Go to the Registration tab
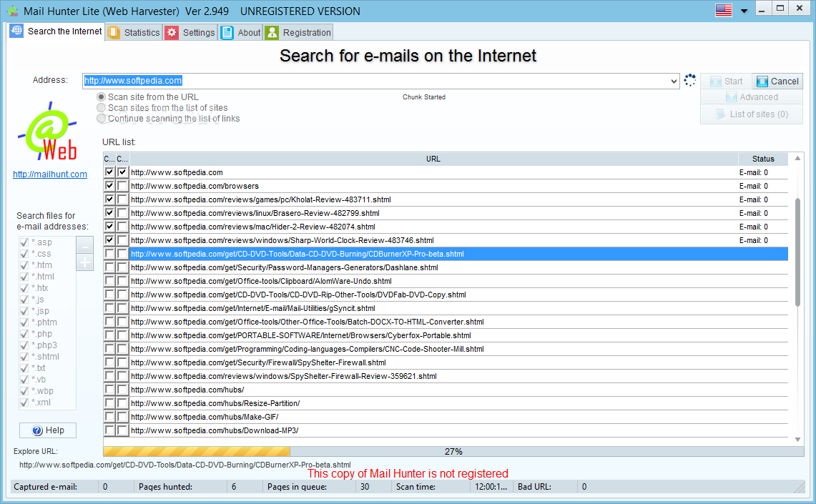The image size is (816, 504). (x=298, y=33)
